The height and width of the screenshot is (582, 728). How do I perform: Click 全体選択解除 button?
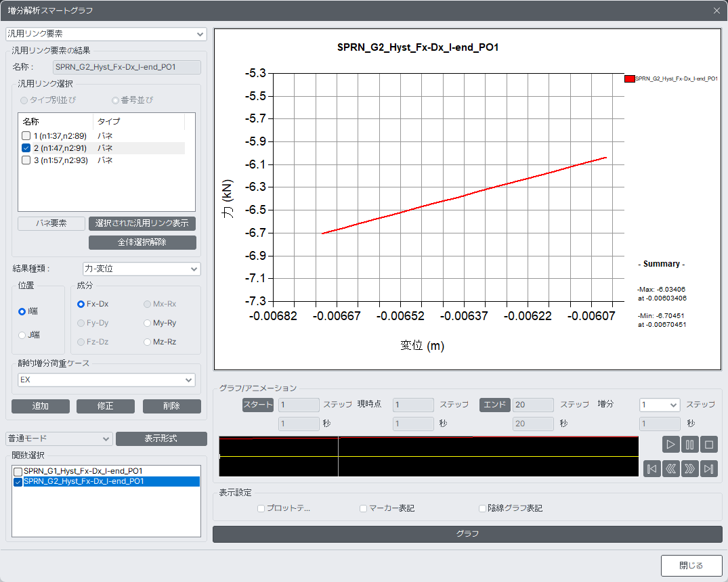(142, 242)
